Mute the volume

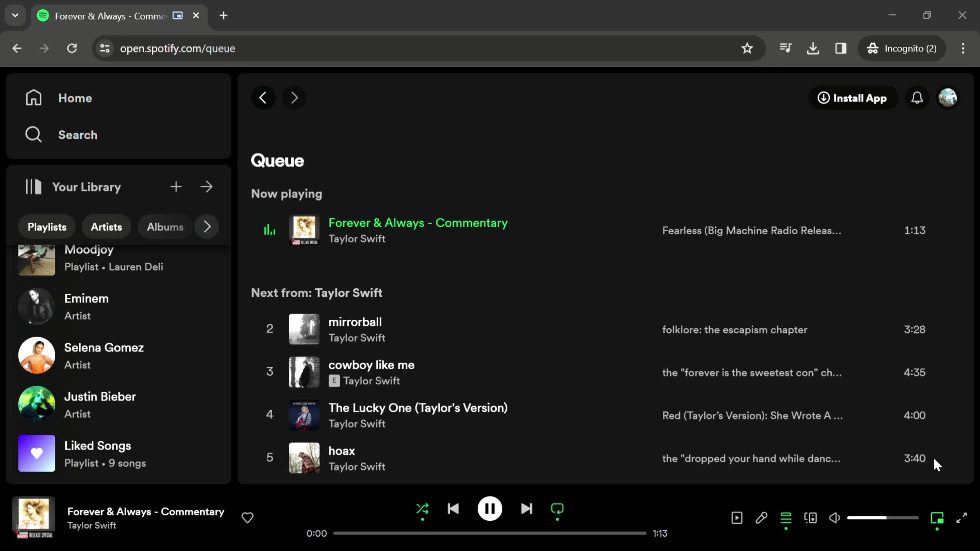[835, 518]
